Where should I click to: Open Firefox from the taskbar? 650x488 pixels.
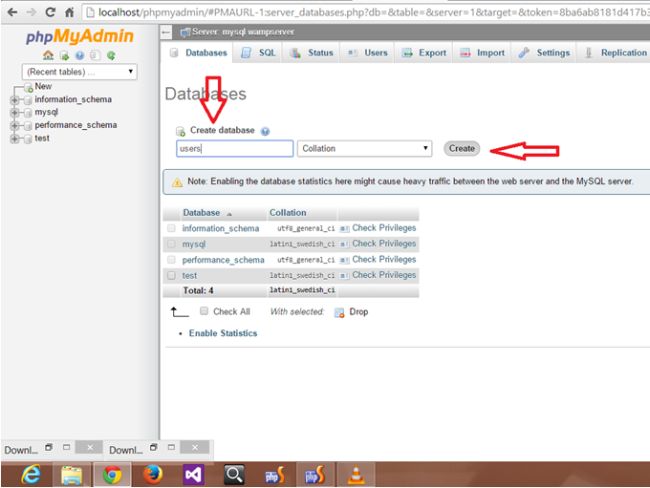pos(153,474)
